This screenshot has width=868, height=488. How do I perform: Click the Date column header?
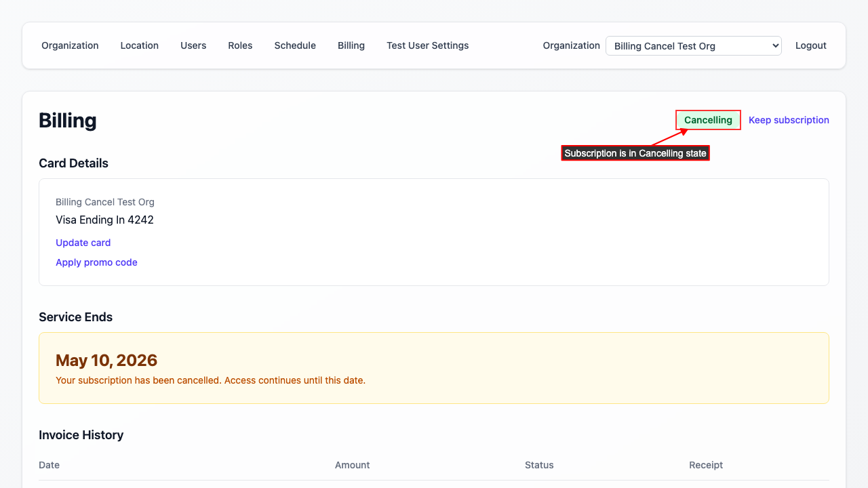pyautogui.click(x=49, y=465)
